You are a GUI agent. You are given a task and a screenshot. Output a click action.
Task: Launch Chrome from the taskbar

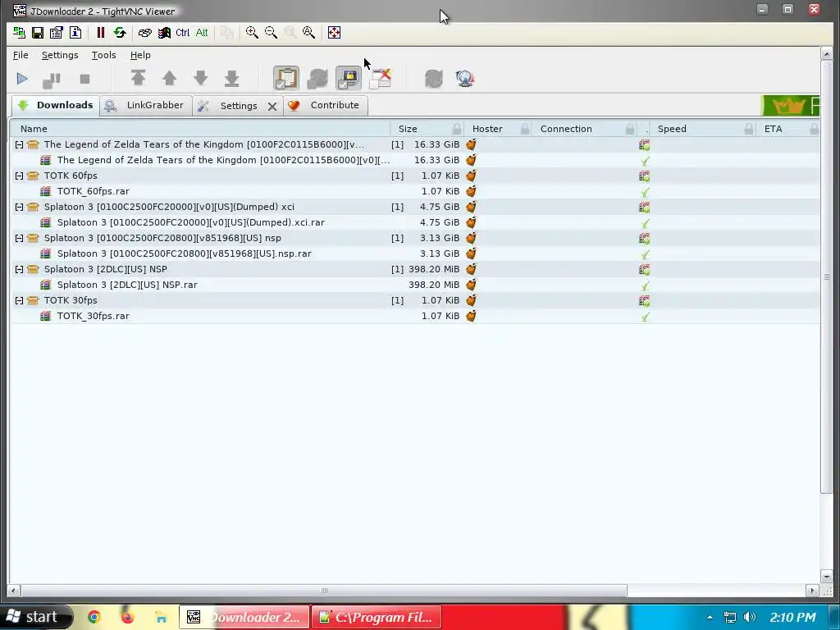pos(94,617)
